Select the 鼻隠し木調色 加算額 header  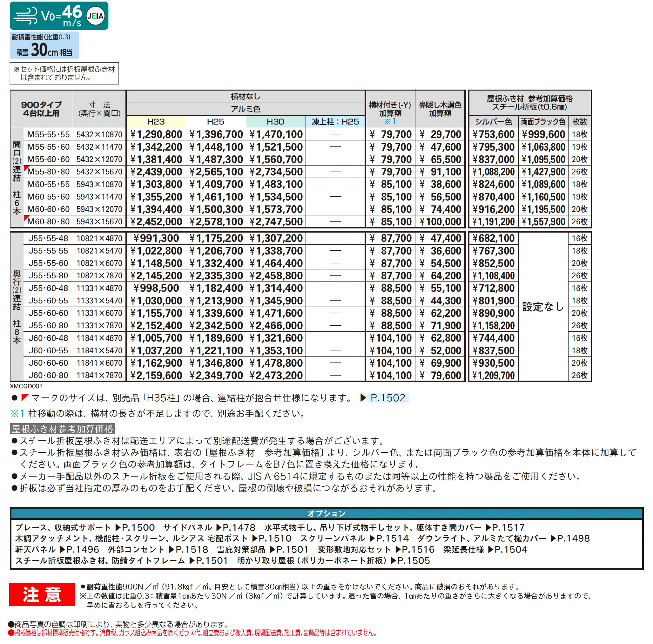(440, 109)
